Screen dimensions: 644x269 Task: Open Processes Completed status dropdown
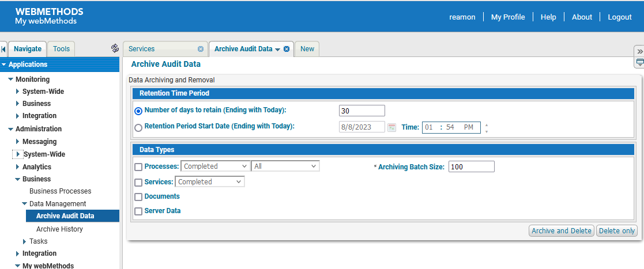pos(215,166)
